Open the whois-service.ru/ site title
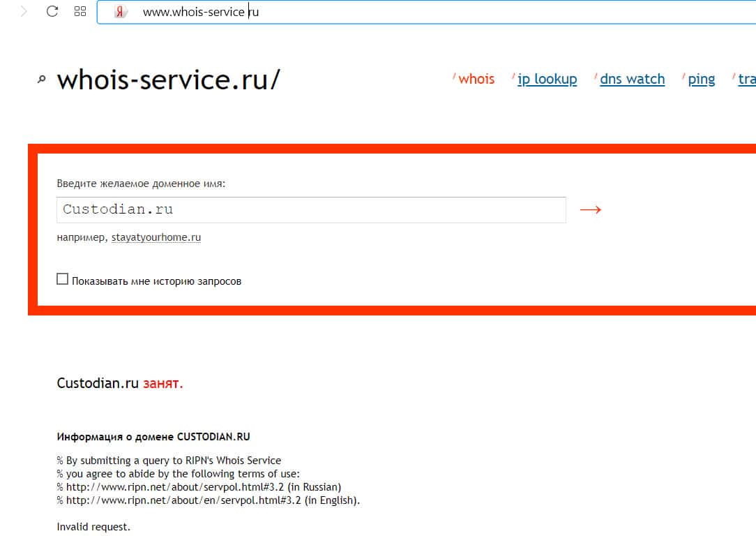The width and height of the screenshot is (756, 559). click(168, 80)
